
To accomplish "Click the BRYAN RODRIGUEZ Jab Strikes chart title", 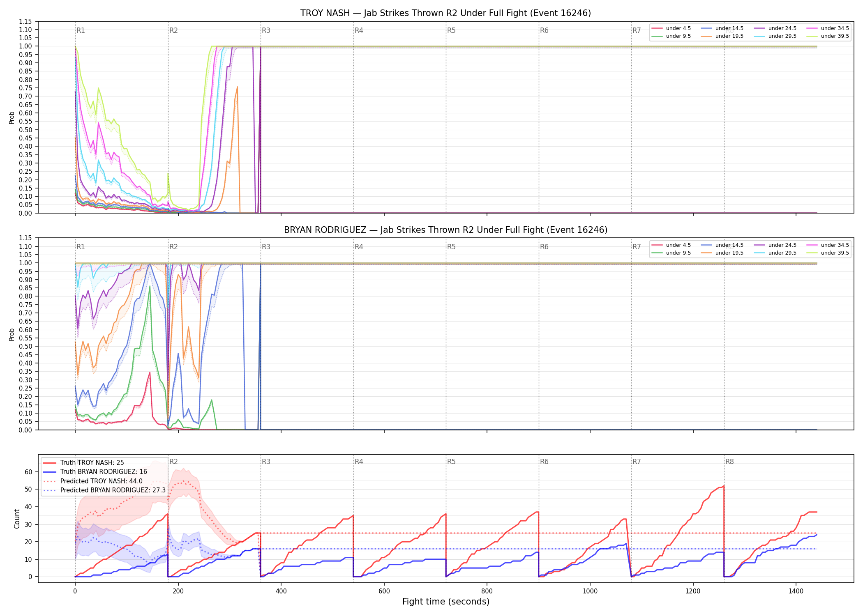I will point(445,230).
